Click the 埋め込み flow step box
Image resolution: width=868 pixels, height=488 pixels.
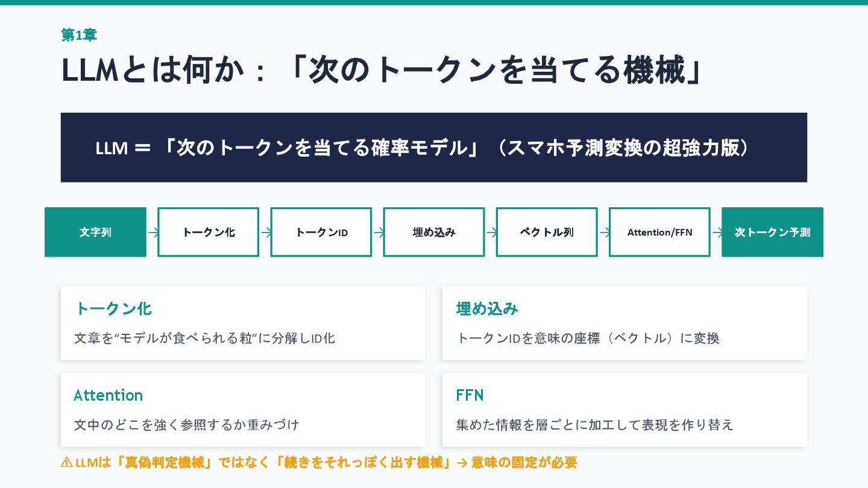tap(433, 232)
